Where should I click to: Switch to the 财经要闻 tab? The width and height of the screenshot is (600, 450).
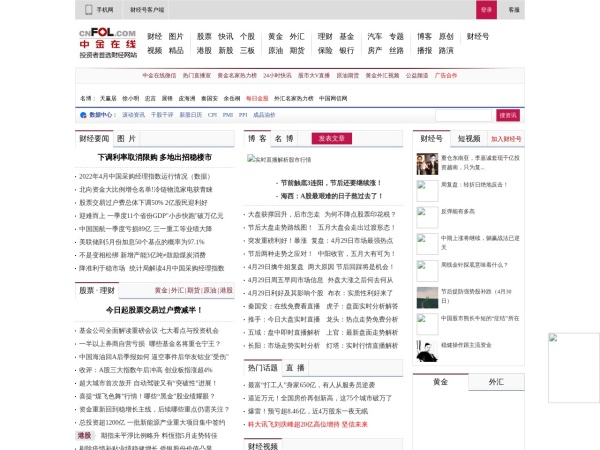94,139
